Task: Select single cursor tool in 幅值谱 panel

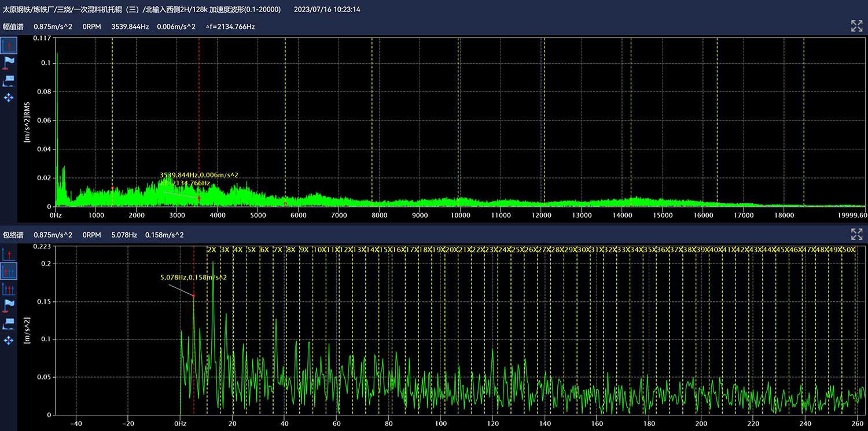Action: tap(9, 45)
